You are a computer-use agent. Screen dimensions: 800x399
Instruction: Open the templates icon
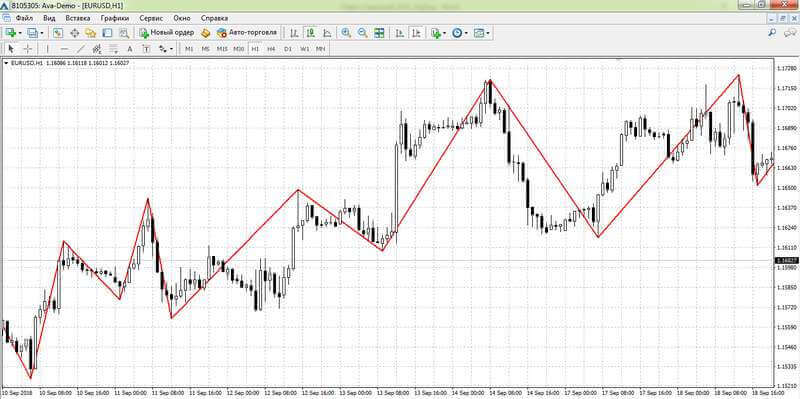[479, 33]
